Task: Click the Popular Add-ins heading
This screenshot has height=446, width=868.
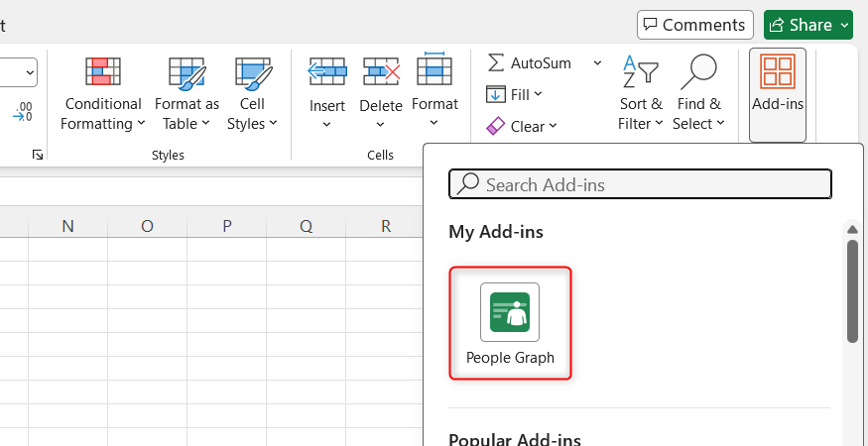Action: pyautogui.click(x=515, y=440)
